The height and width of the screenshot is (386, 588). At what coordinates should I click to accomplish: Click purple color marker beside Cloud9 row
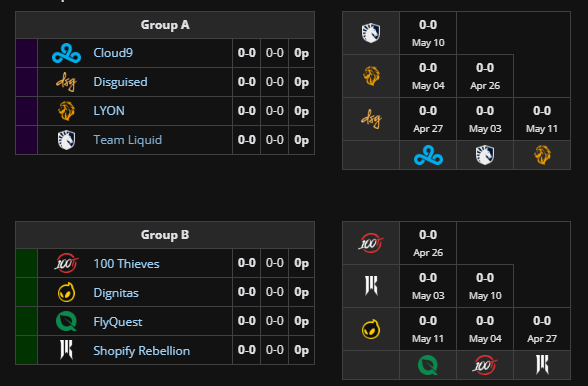(27, 53)
